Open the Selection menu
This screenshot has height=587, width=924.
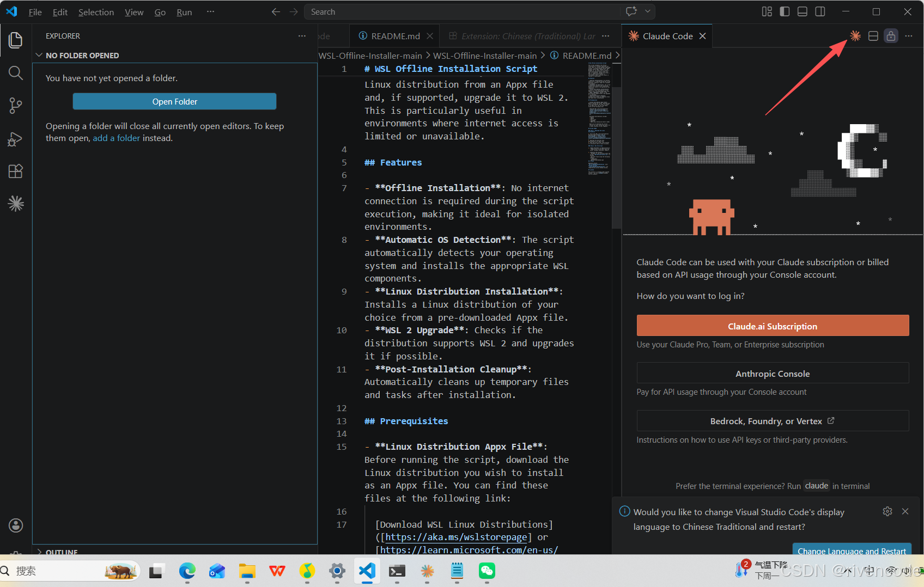click(96, 12)
